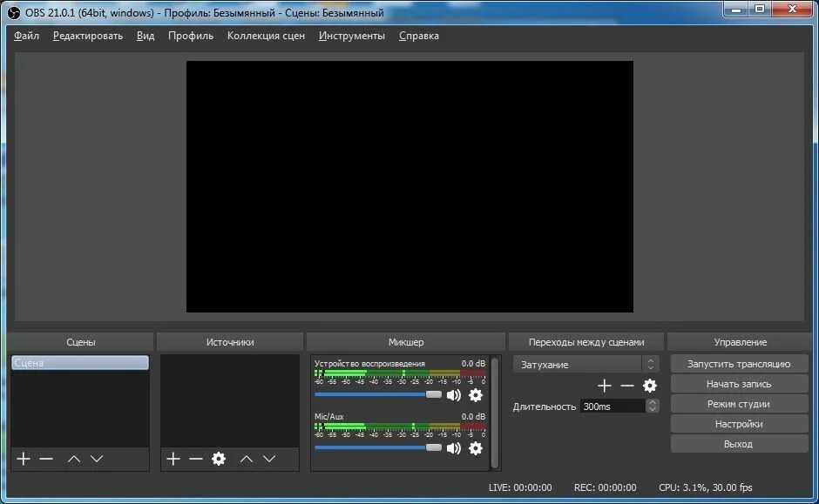The image size is (819, 504).
Task: Increase Длительность with up stepper arrow
Action: tap(652, 403)
